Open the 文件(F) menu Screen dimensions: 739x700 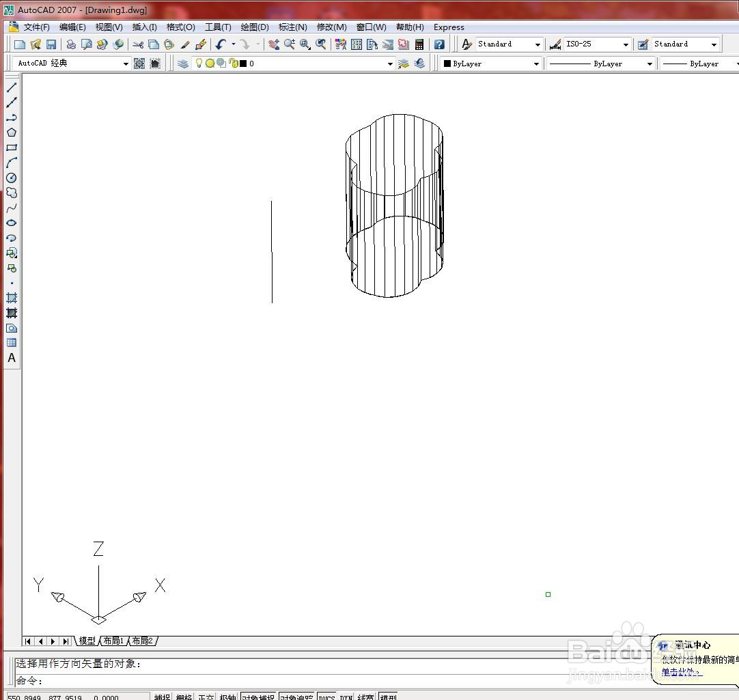pos(36,27)
